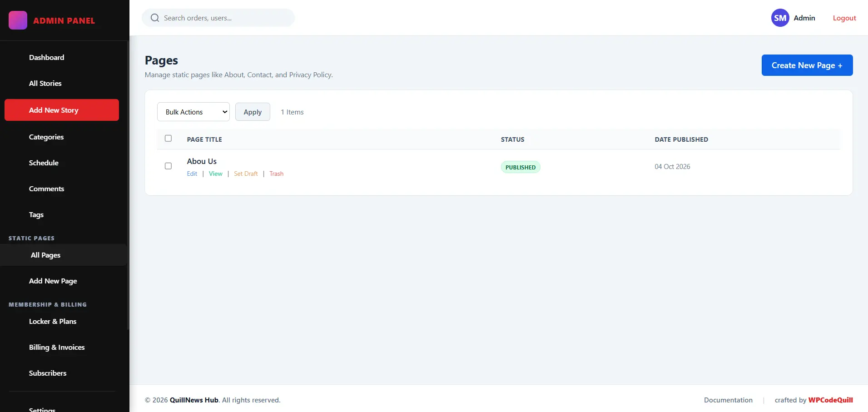This screenshot has height=412, width=868.
Task: Click the gradient Admin Panel logo icon
Action: [18, 20]
